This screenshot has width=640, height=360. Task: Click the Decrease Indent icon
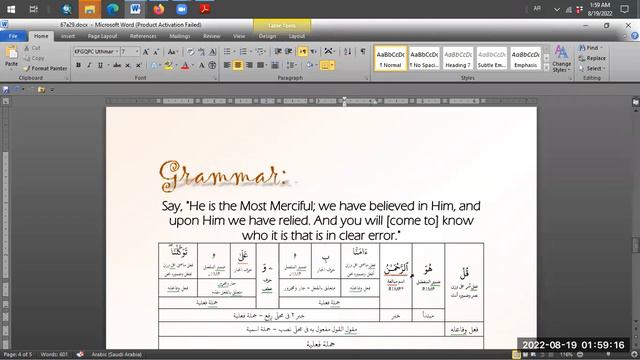[278, 51]
